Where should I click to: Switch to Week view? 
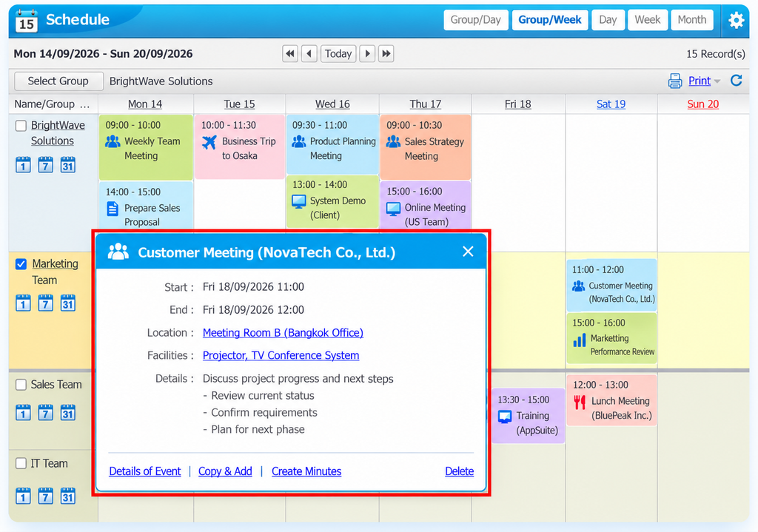pyautogui.click(x=647, y=20)
